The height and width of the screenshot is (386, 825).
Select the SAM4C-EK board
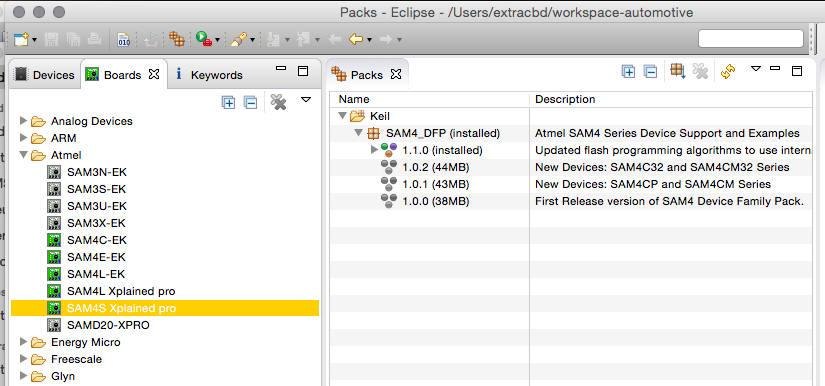(x=97, y=240)
